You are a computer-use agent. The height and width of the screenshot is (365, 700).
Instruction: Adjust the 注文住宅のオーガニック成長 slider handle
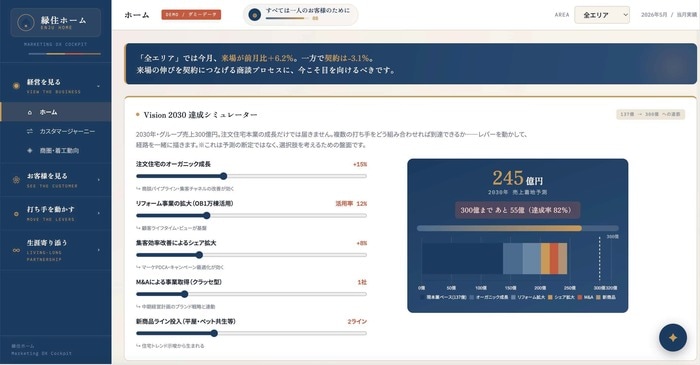click(x=224, y=176)
